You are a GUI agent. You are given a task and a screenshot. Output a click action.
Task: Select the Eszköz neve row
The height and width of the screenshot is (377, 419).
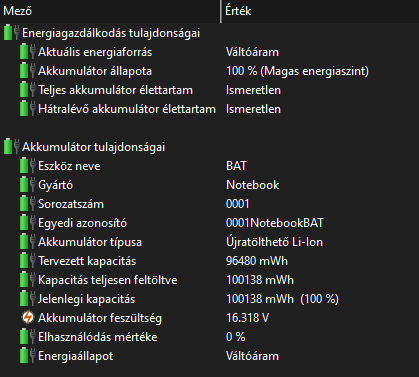coord(209,166)
